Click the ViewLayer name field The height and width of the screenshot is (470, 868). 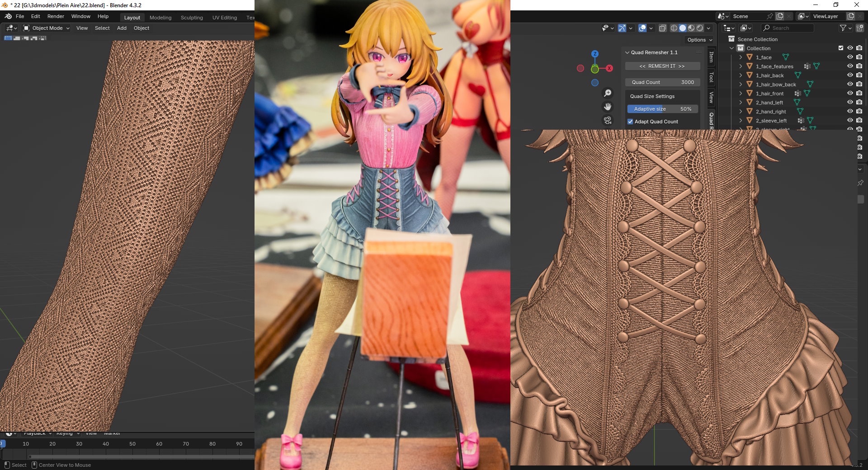click(x=828, y=16)
